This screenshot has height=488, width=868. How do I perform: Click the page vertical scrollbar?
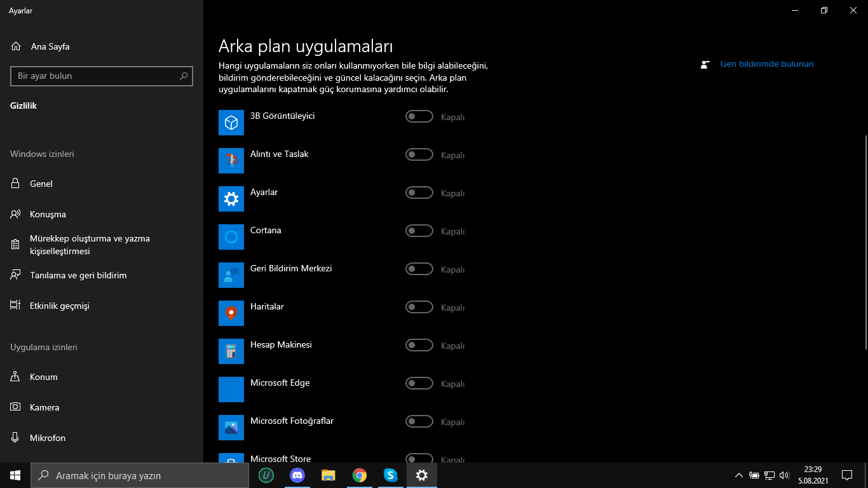(865, 242)
